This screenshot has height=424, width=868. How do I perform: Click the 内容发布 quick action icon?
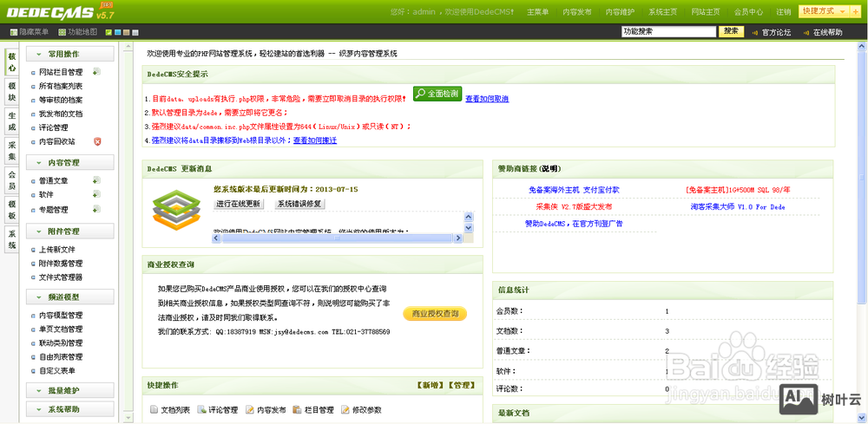pyautogui.click(x=250, y=409)
